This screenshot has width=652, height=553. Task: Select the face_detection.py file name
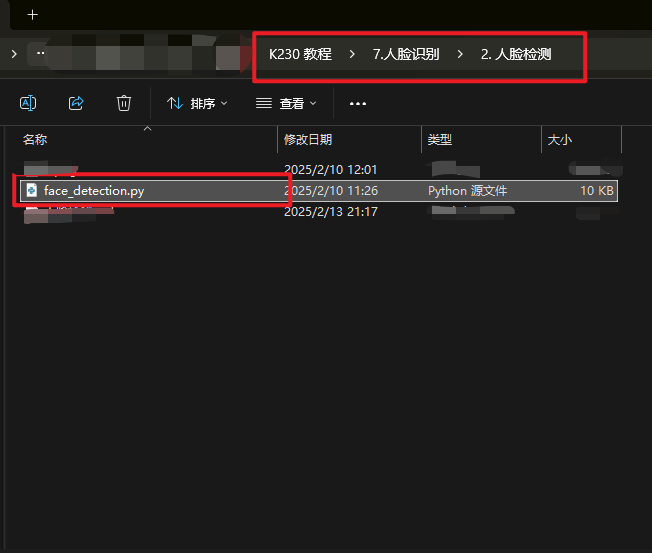point(94,191)
